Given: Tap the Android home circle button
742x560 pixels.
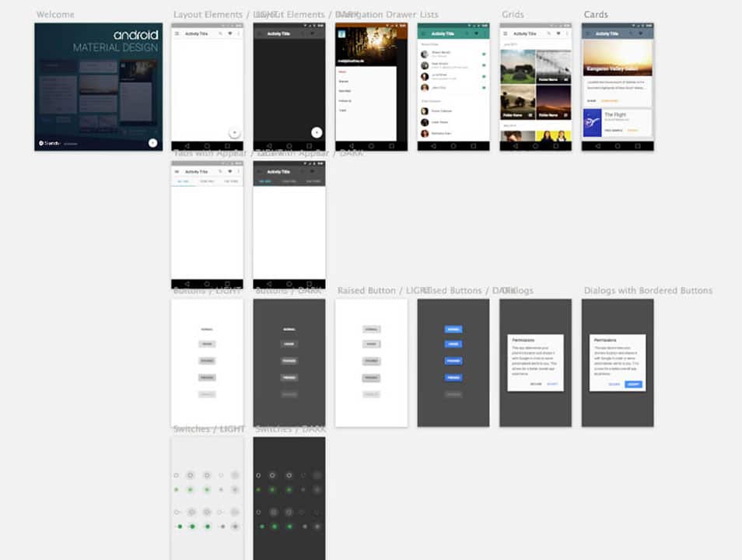Looking at the screenshot, I should click(205, 146).
